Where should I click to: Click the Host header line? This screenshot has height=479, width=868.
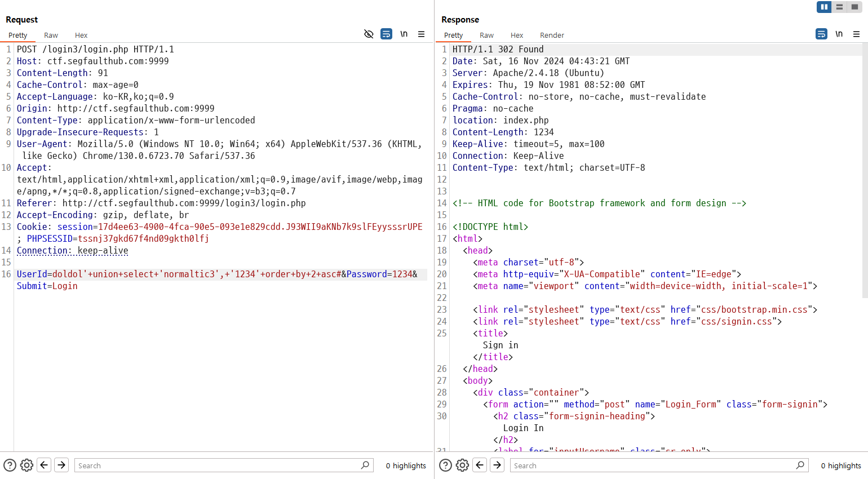tap(92, 61)
